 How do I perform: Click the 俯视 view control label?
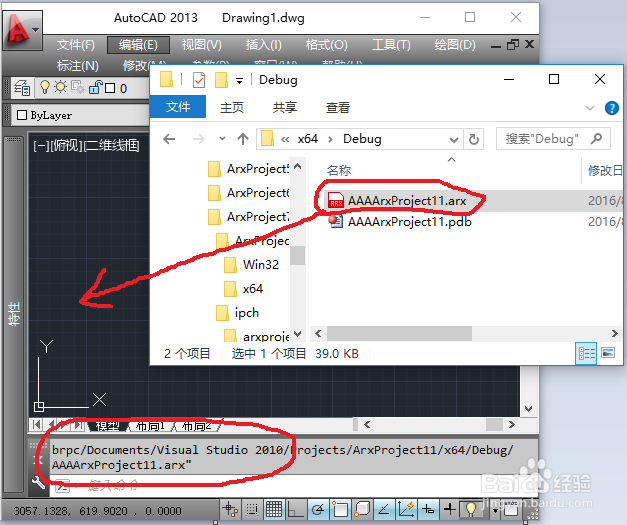66,146
